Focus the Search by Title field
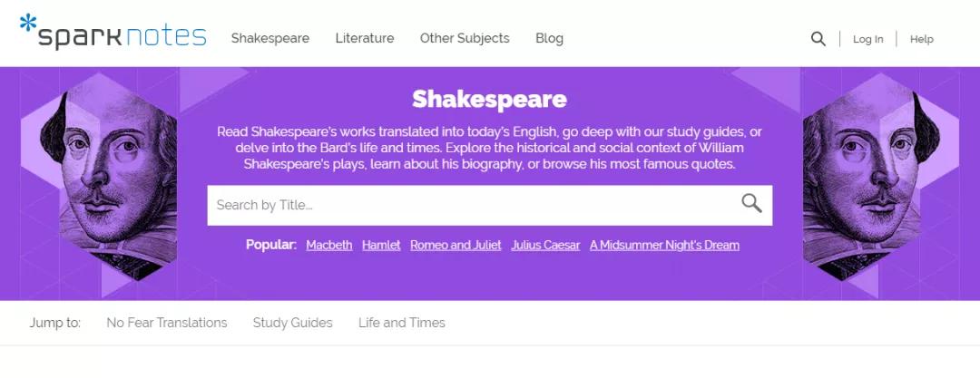 click(472, 205)
